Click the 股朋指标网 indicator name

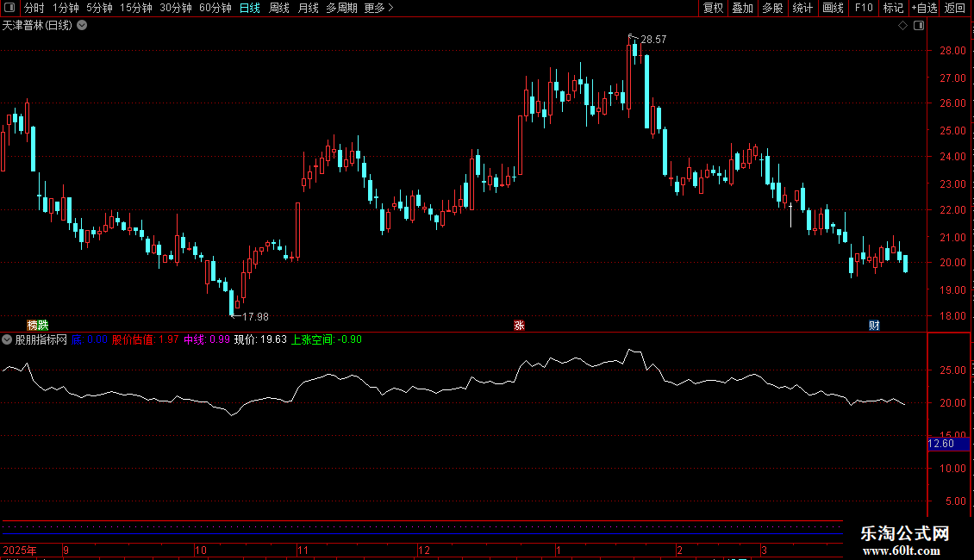41,339
